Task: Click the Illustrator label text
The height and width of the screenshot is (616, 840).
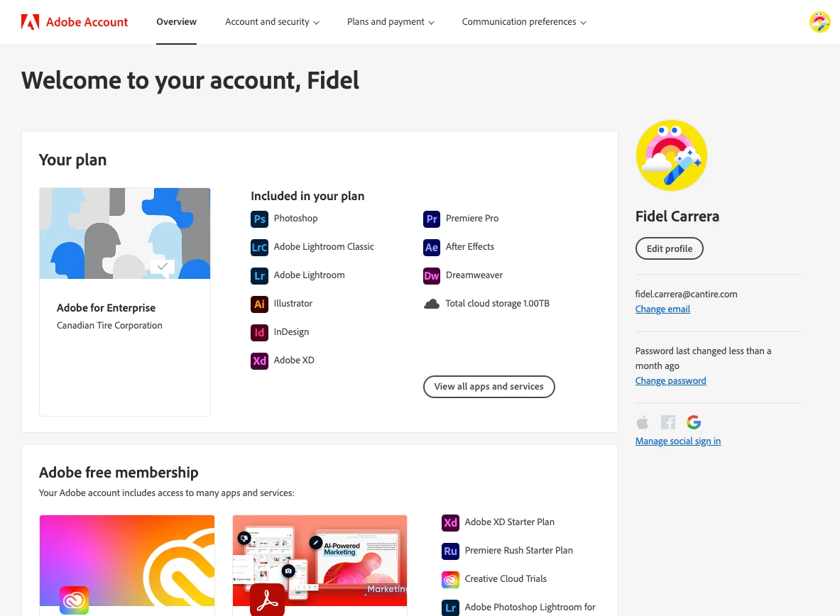Action: pos(293,304)
